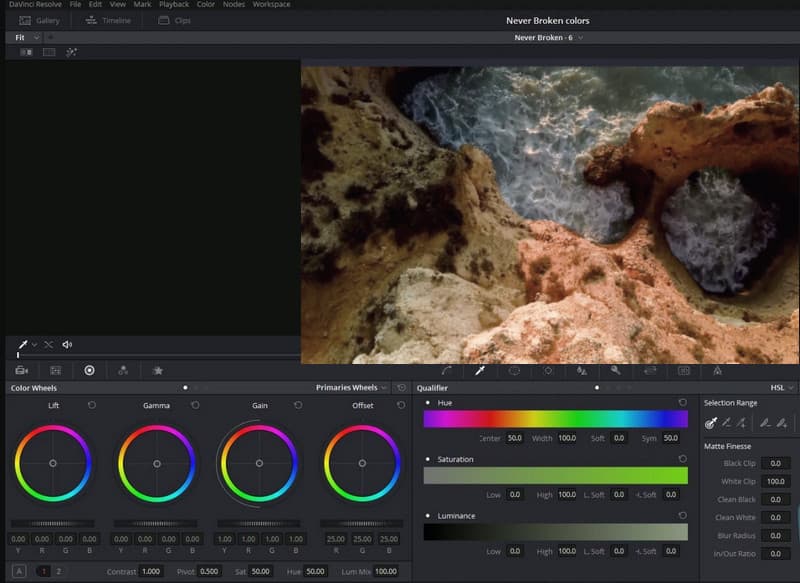Click the Gallery button

point(40,20)
